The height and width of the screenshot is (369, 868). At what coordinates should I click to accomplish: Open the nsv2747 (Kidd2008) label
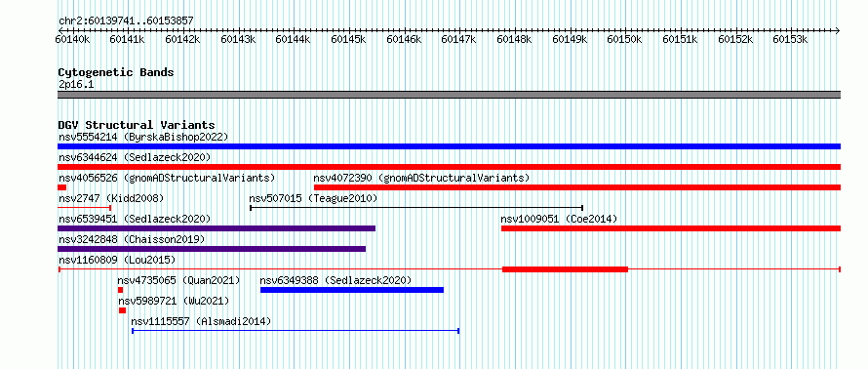click(111, 198)
